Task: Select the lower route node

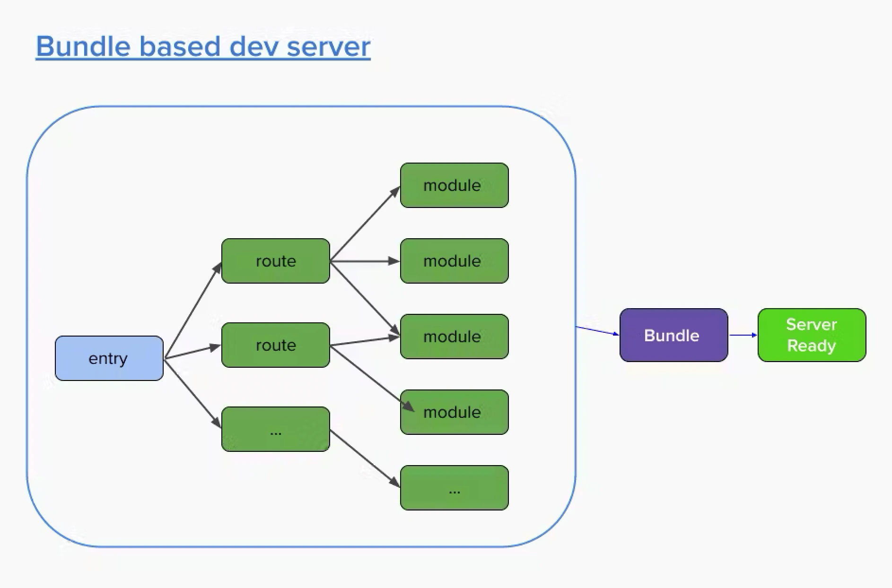Action: pyautogui.click(x=275, y=345)
